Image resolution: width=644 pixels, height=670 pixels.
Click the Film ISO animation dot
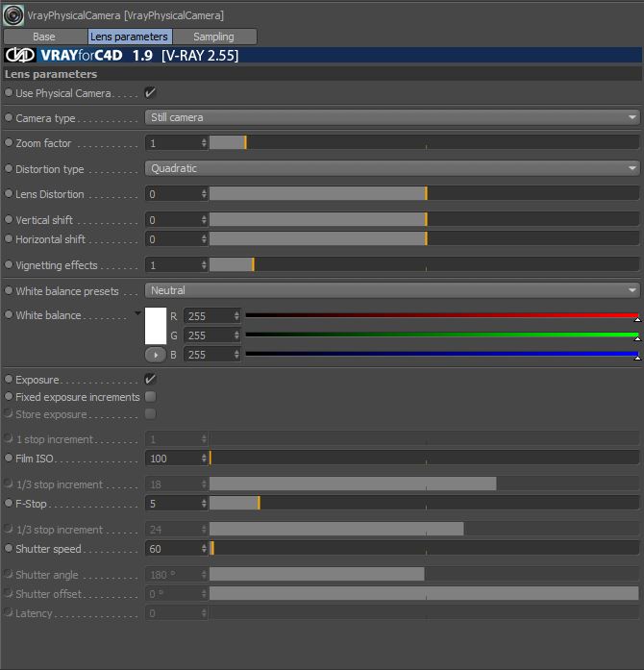[9, 458]
